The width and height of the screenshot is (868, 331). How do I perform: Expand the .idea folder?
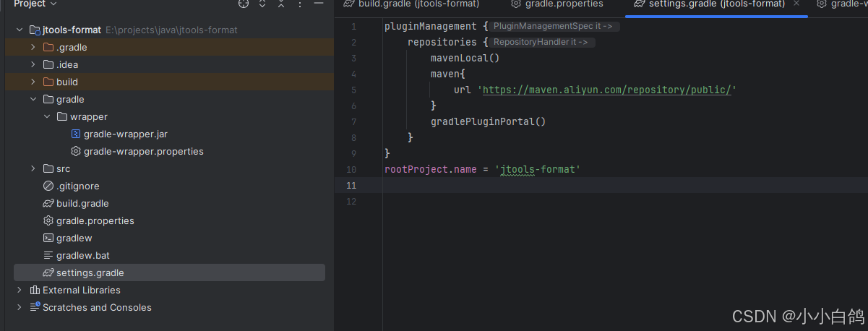33,65
